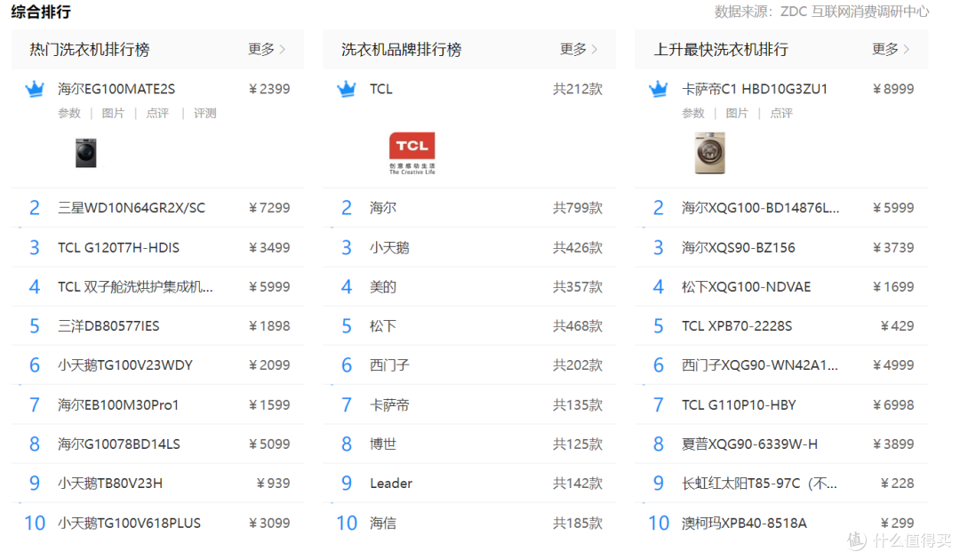Click the Leader brand entry

[391, 484]
